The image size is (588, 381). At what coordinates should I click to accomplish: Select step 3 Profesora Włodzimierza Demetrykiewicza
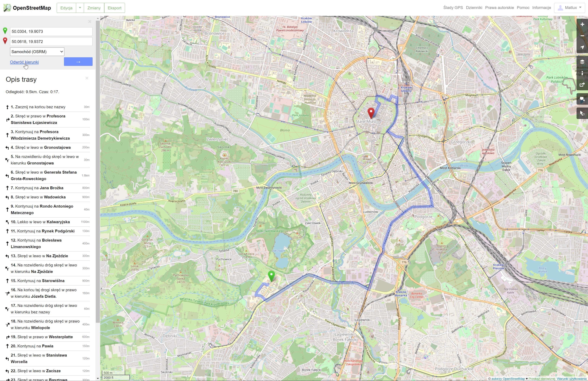point(47,135)
